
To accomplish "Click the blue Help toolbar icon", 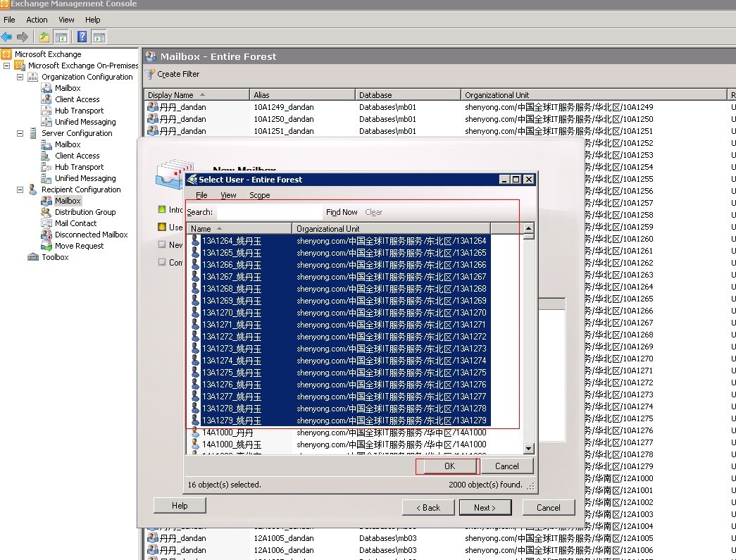I will coord(82,37).
